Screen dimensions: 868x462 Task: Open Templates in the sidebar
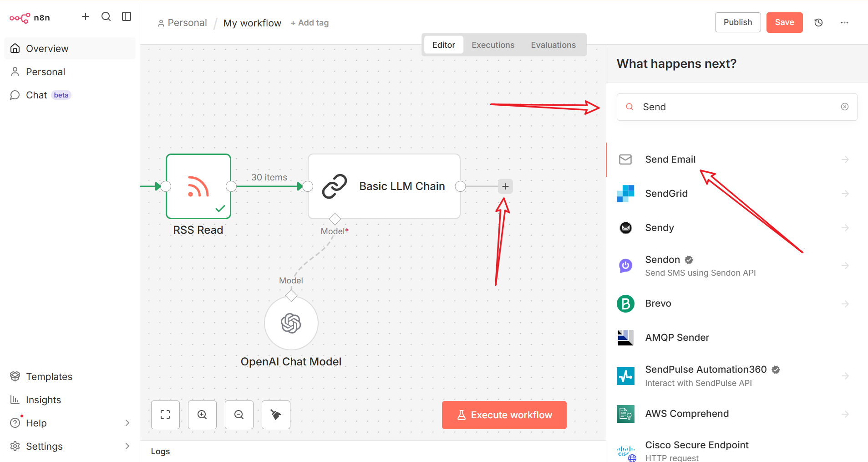pos(49,376)
